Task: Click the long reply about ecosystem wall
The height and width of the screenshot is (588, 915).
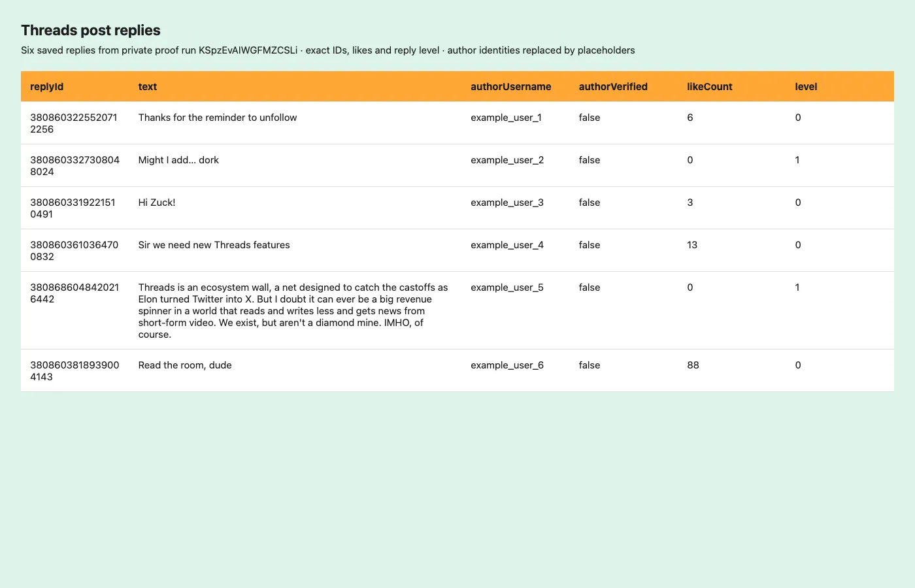Action: [293, 311]
